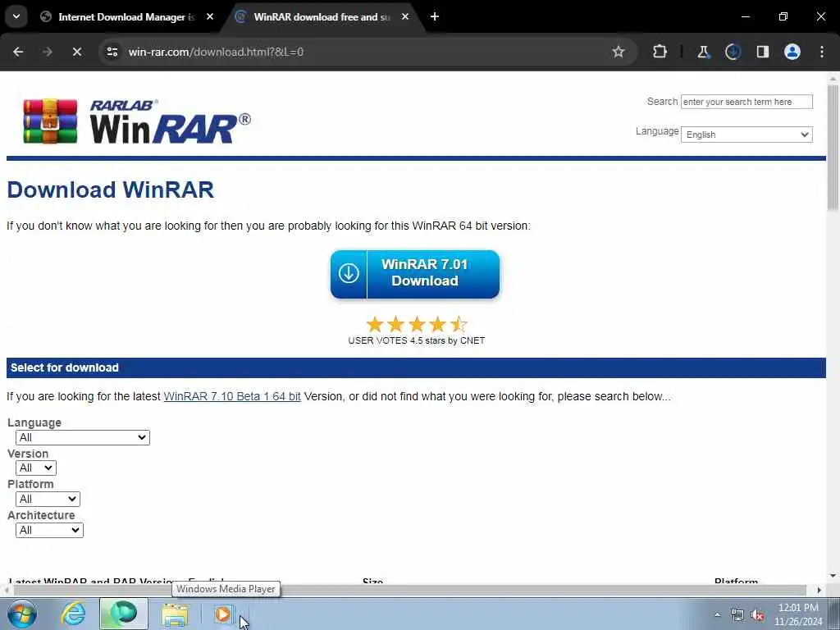840x630 pixels.
Task: Click the download manager extension icon
Action: [733, 52]
